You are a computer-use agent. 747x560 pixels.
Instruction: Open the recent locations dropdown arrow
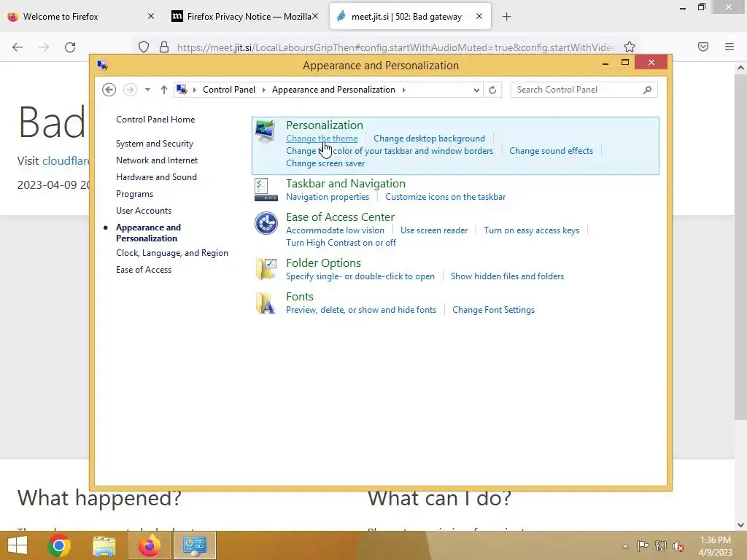pyautogui.click(x=147, y=90)
